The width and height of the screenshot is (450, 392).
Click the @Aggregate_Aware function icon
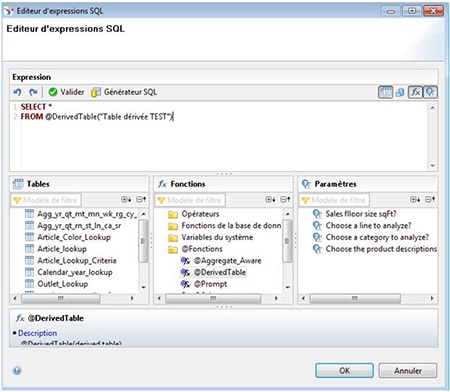[185, 261]
